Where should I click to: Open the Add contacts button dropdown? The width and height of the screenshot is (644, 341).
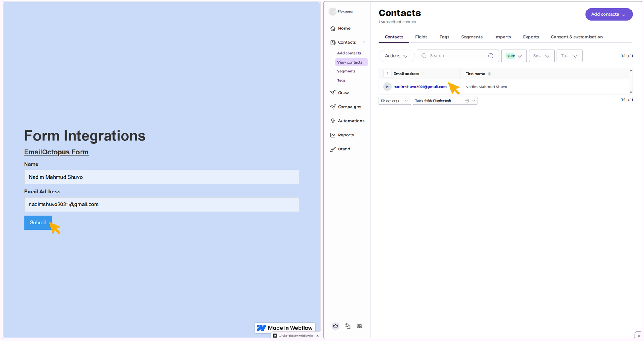pyautogui.click(x=609, y=14)
